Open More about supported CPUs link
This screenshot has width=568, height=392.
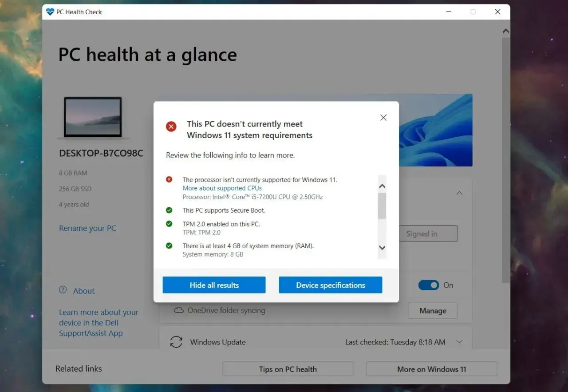pos(222,188)
